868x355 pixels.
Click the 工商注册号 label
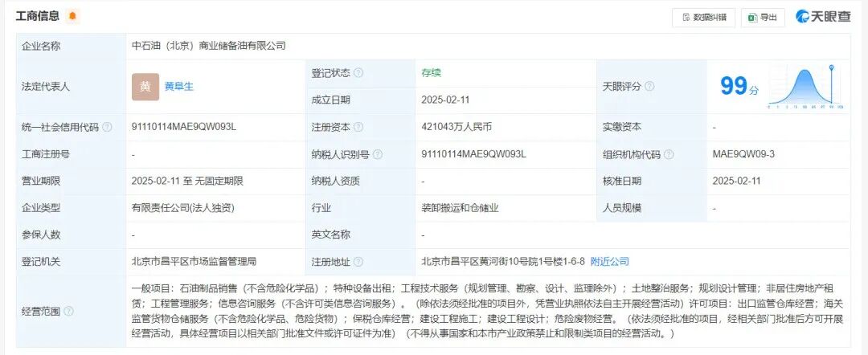pos(46,154)
